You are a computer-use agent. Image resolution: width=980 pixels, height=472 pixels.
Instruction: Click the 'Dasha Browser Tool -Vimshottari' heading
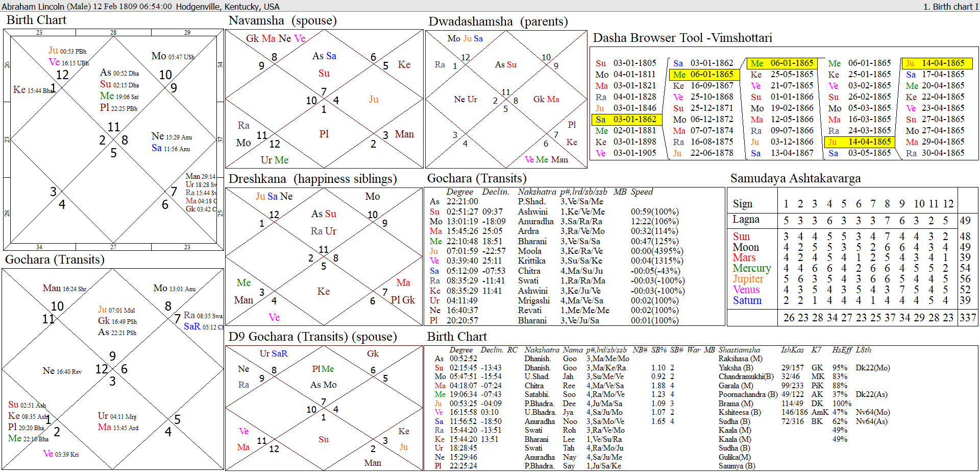(x=682, y=38)
